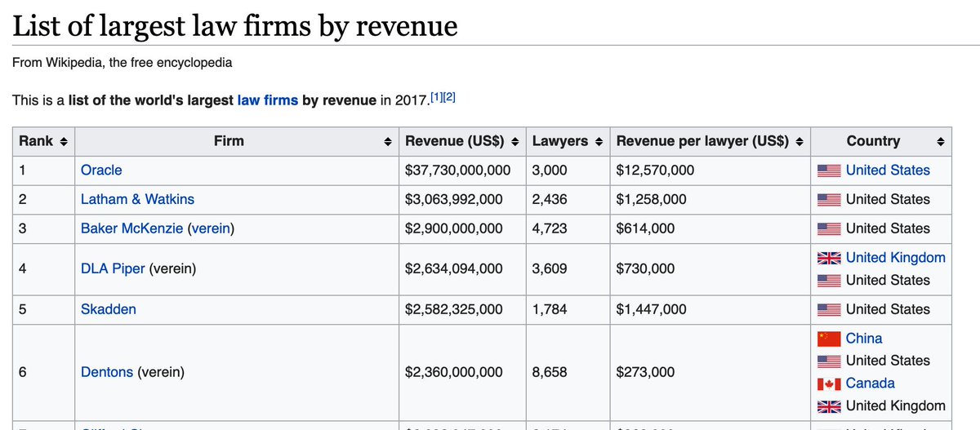Open the DLA Piper page
Image resolution: width=980 pixels, height=430 pixels.
113,267
